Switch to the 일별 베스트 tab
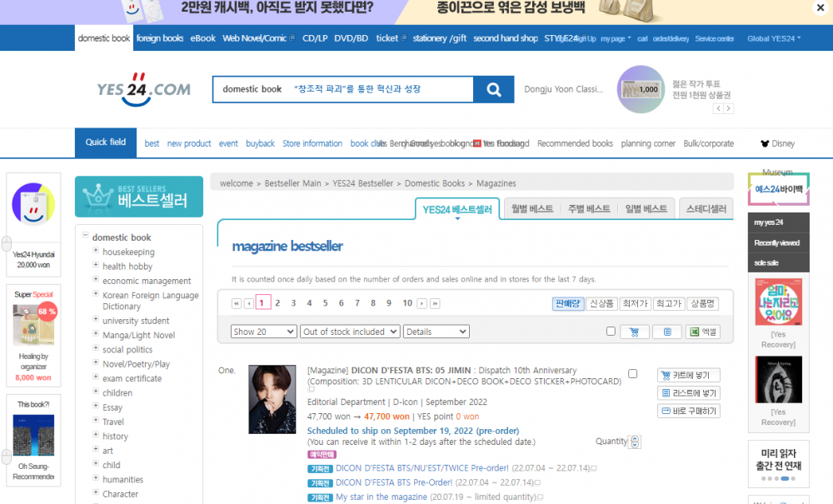833x504 pixels. pyautogui.click(x=646, y=209)
